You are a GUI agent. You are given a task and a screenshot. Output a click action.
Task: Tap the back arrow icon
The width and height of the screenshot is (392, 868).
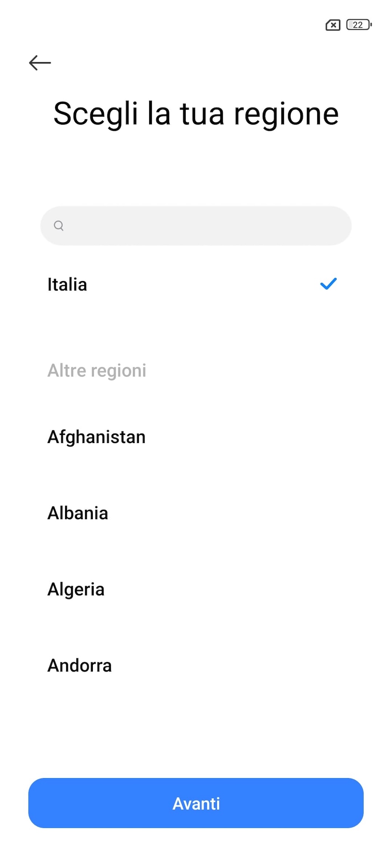click(40, 63)
